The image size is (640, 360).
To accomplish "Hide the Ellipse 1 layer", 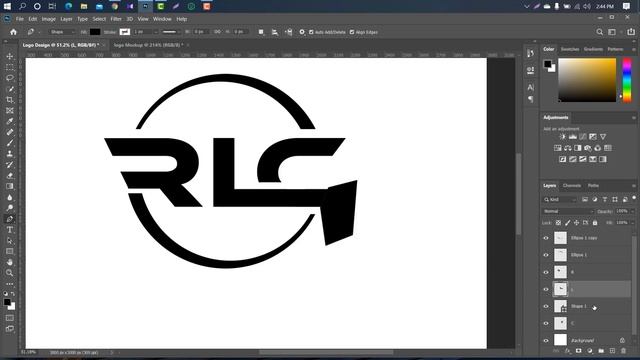I will tap(546, 255).
